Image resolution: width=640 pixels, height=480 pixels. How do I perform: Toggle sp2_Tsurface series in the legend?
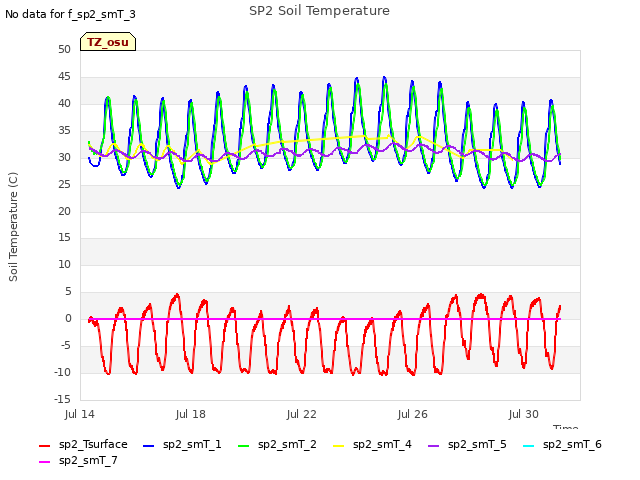coord(83,444)
